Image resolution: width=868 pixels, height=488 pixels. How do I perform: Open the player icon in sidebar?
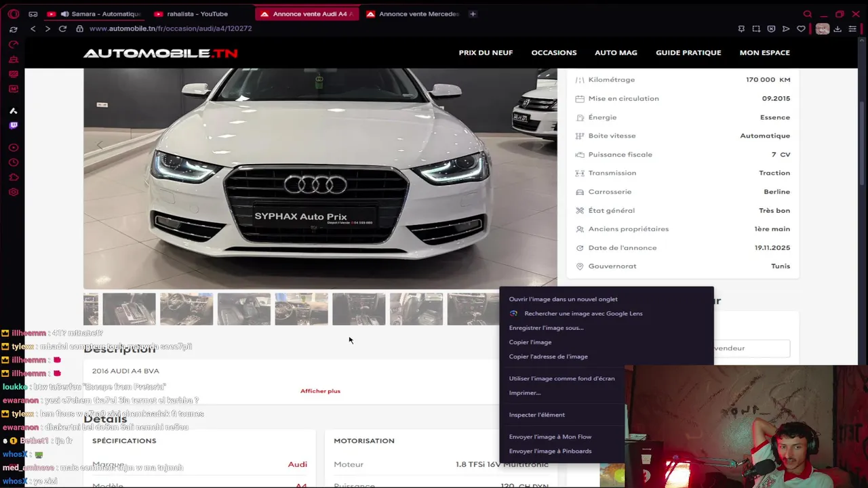13,148
